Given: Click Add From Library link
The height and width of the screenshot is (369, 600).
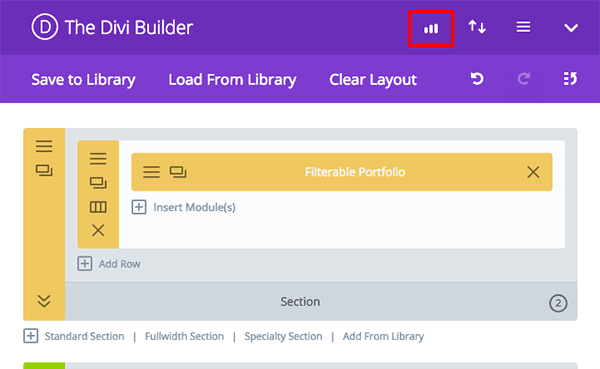Looking at the screenshot, I should (x=383, y=336).
